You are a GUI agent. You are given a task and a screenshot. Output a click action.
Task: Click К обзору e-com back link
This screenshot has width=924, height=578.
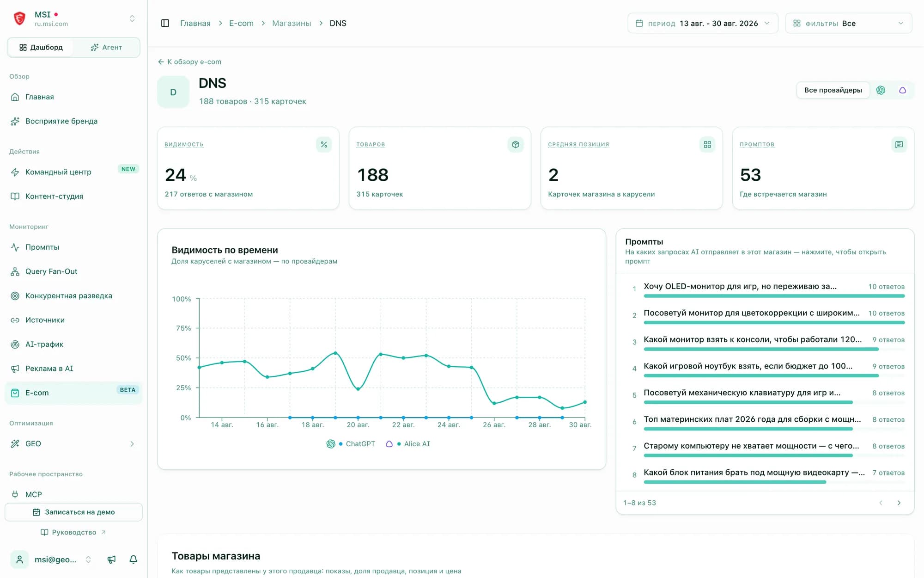tap(189, 62)
